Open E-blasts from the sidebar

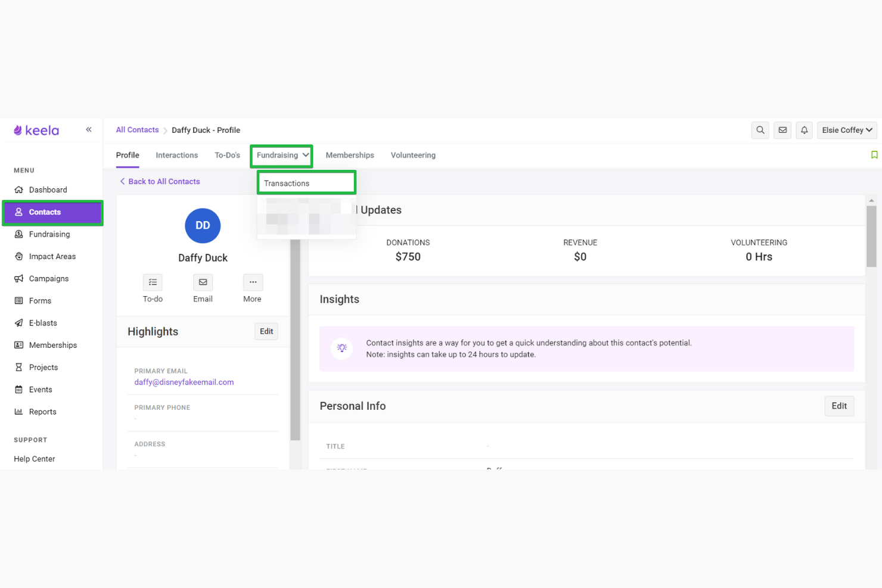pos(42,323)
